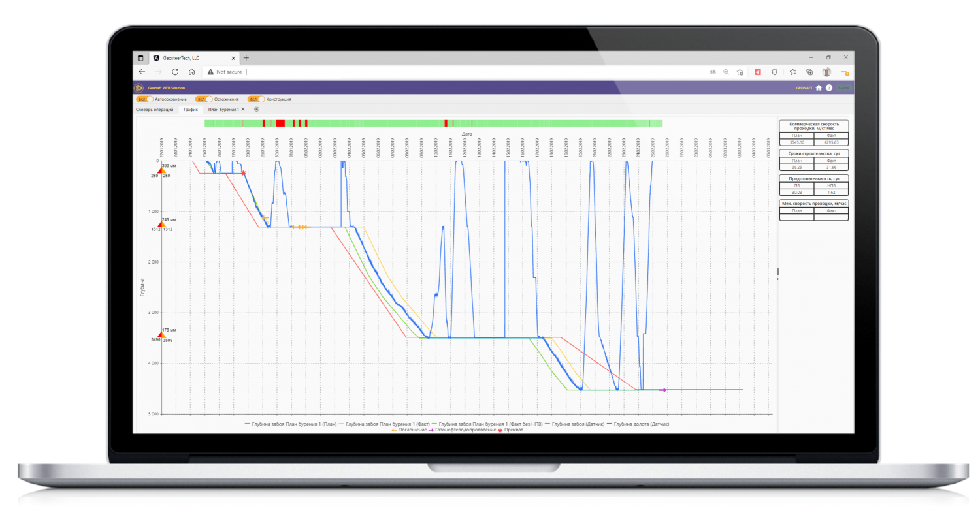Click the value 38.25 in statistics panel

(x=796, y=167)
